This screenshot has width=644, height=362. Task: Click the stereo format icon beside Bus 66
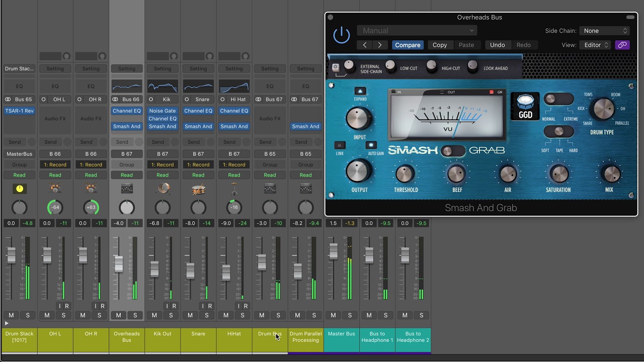click(115, 100)
